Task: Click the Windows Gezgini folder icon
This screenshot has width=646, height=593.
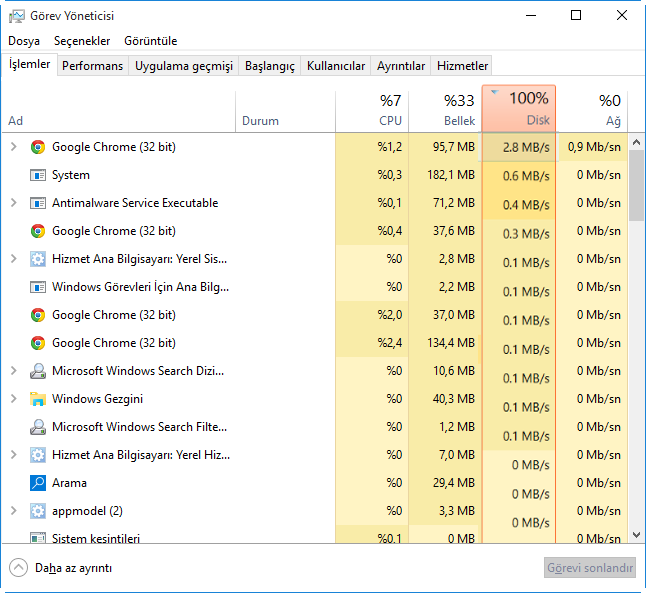Action: [x=38, y=399]
